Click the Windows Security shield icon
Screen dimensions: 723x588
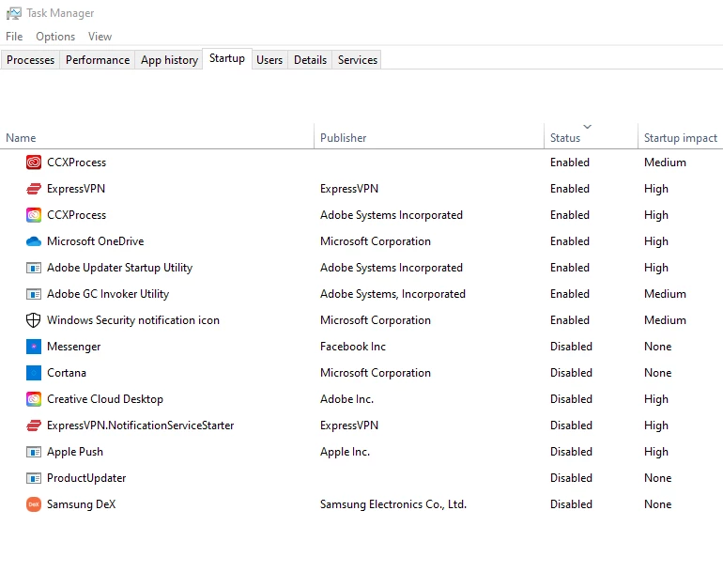34,320
